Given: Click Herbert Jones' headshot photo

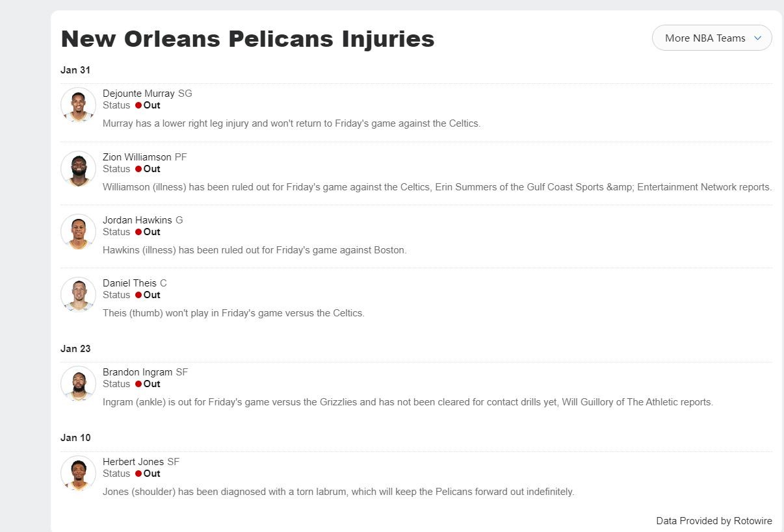Looking at the screenshot, I should [79, 474].
